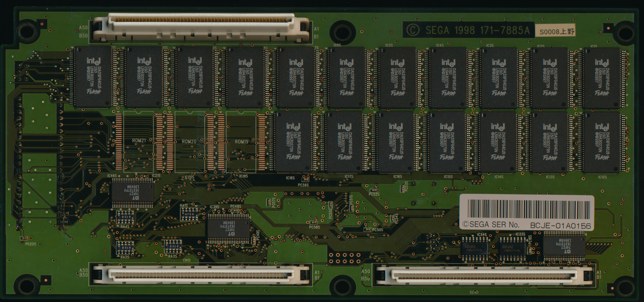
Task: Click the empty ROM21 chip footprint
Action: (139, 142)
